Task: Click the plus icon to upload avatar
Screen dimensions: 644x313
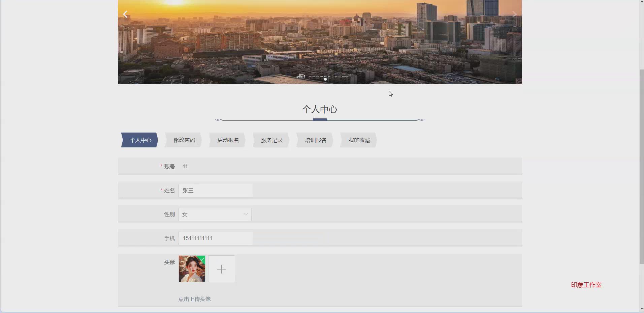Action: pyautogui.click(x=221, y=269)
